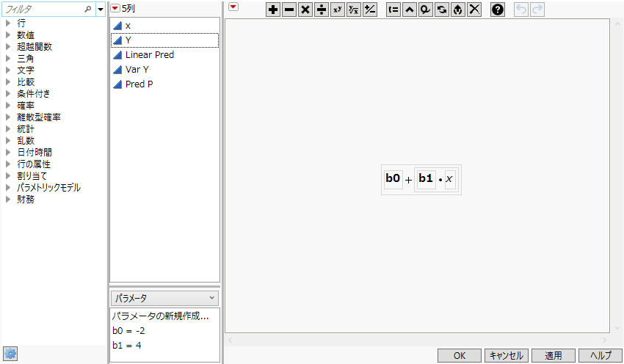624x364 pixels.
Task: Click the blue icon of column Y
Action: coord(117,40)
